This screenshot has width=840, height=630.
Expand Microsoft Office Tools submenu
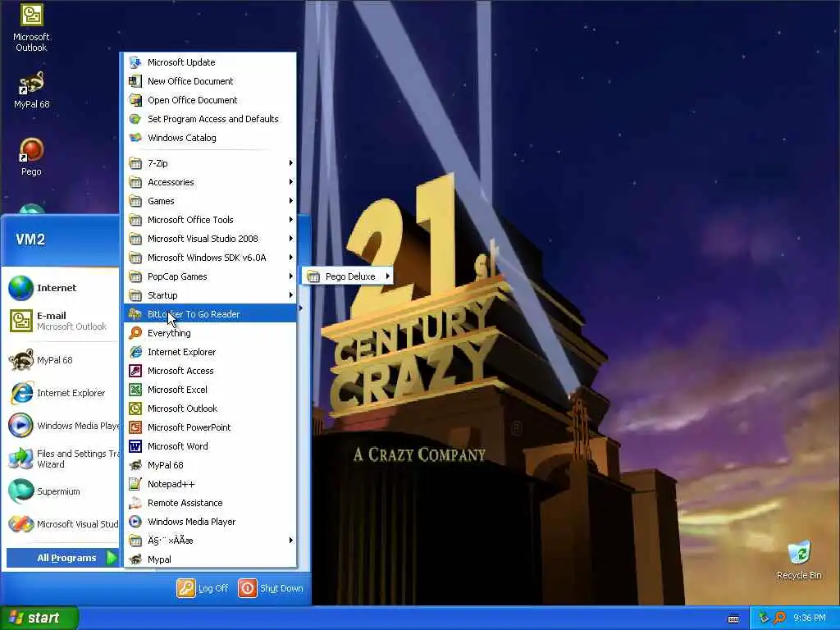coord(211,220)
